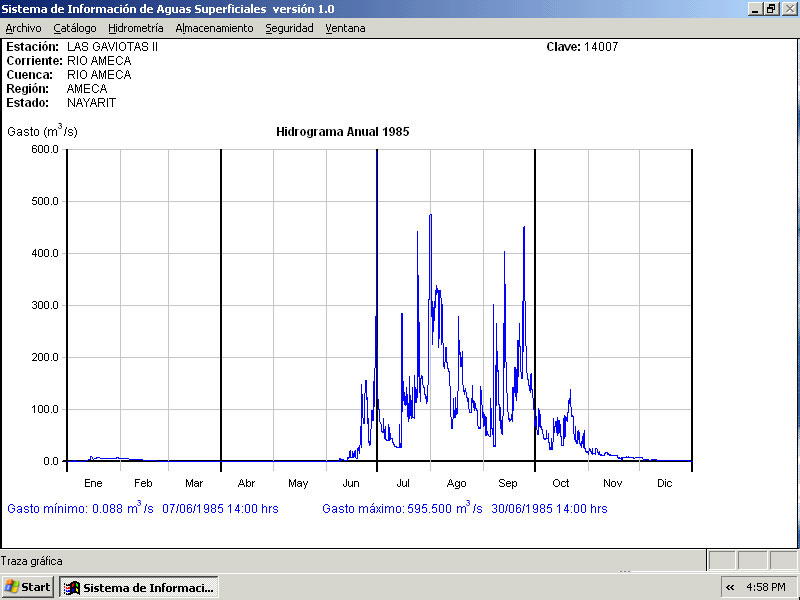
Task: Click the Windows Start button
Action: tap(27, 587)
